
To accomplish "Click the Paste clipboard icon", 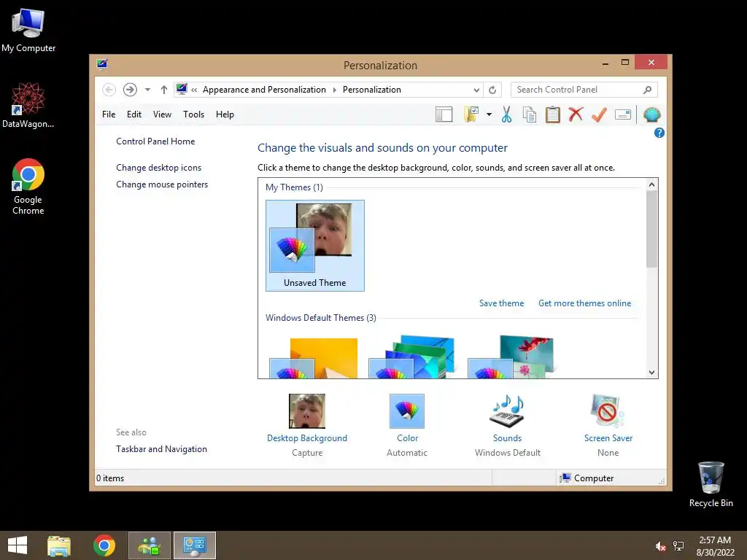I will tap(553, 114).
